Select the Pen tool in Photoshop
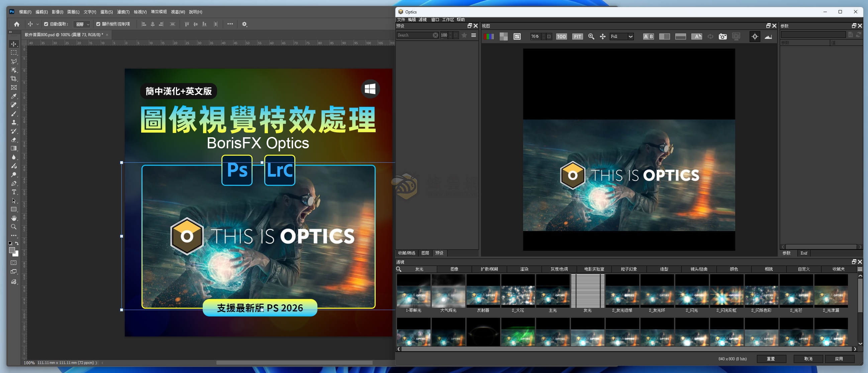Viewport: 868px width, 373px height. pyautogui.click(x=14, y=183)
